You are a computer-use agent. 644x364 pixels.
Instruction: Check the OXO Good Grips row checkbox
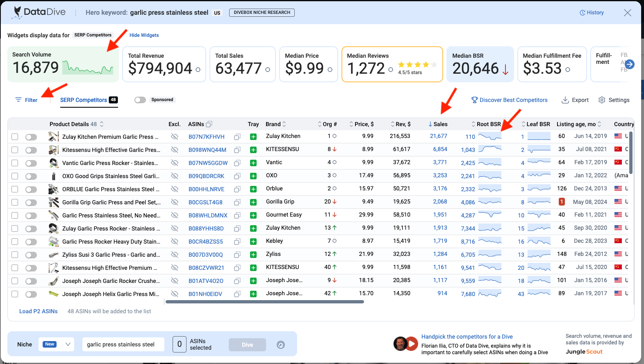pyautogui.click(x=15, y=176)
